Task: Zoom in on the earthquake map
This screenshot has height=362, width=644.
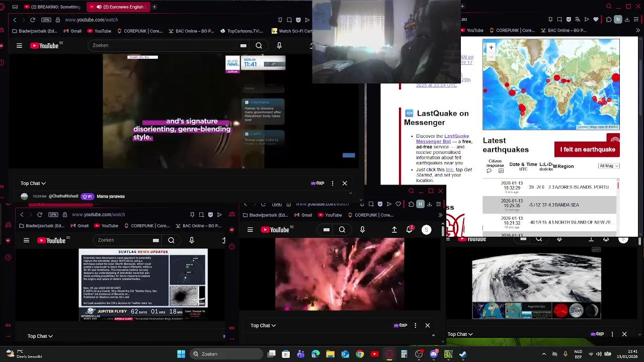Action: click(x=491, y=47)
